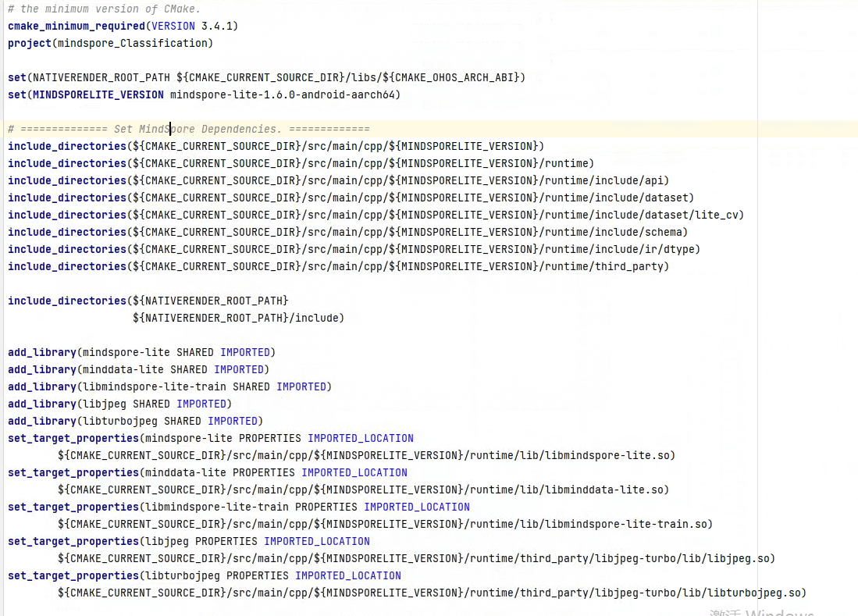Viewport: 858px width, 616px height.
Task: Click the include_directories line ending in /runtime)
Action: point(301,164)
